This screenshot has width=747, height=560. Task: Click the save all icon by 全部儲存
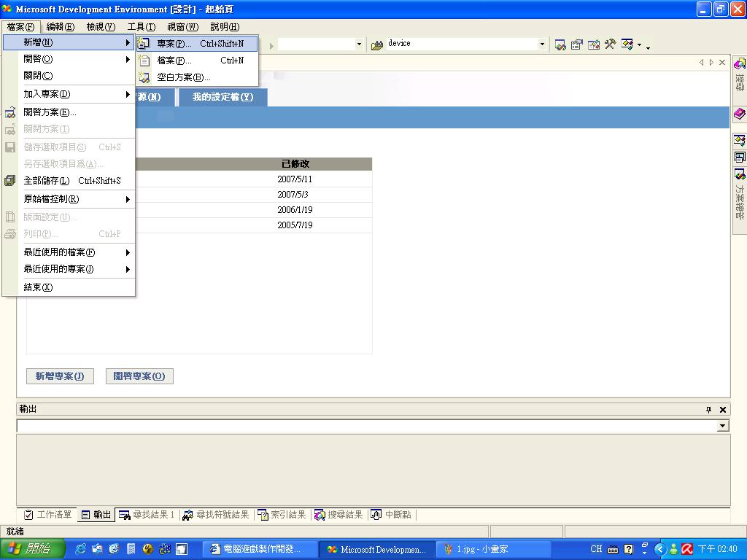[x=10, y=181]
